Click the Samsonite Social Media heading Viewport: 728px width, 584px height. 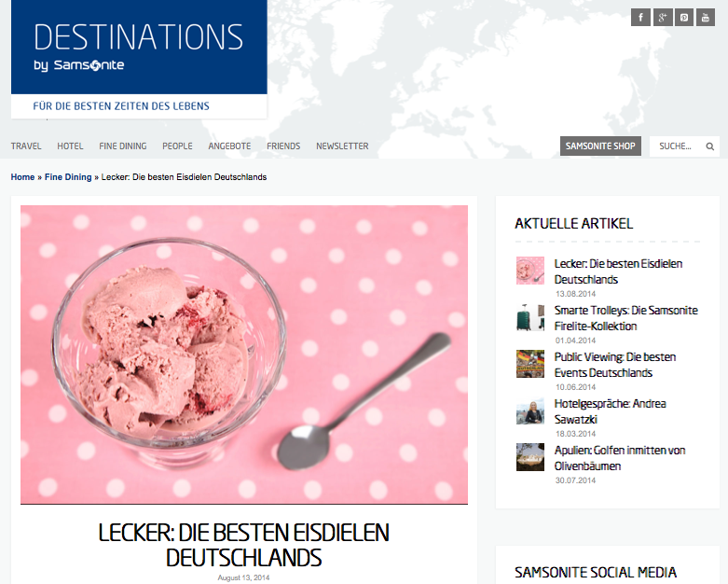tap(596, 572)
